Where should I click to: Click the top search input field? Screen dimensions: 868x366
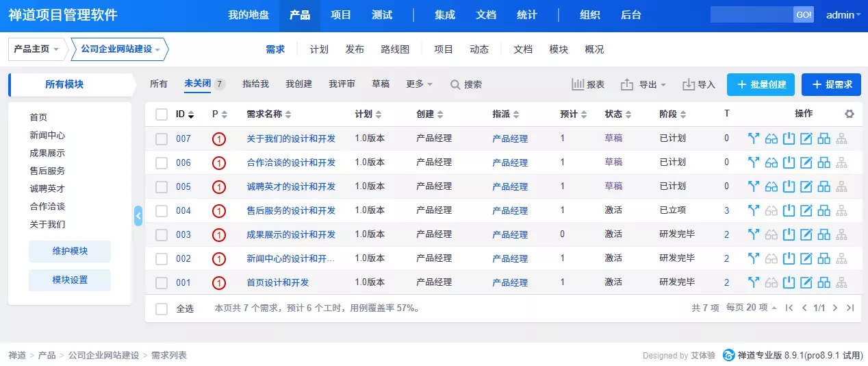pyautogui.click(x=752, y=15)
